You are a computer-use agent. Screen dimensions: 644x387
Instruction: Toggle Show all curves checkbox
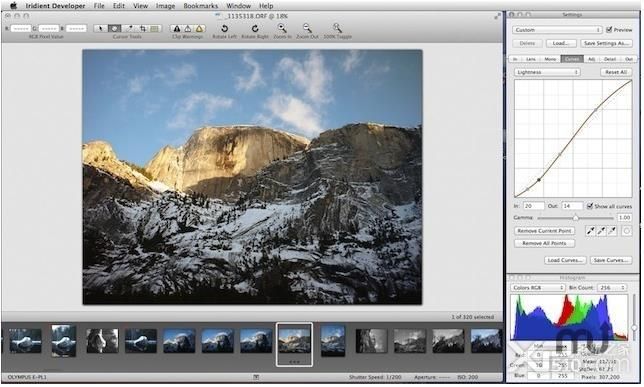pos(590,206)
